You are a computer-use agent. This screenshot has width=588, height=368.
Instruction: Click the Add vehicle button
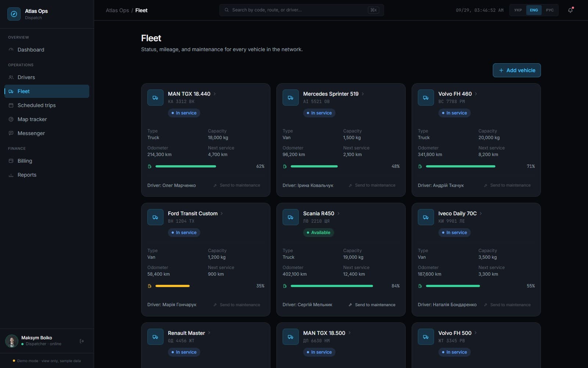coord(517,70)
